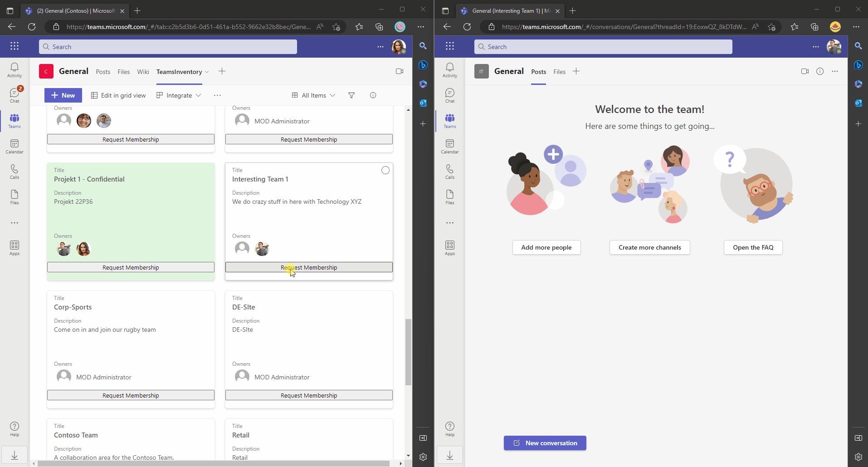Open Calendar in right Teams window sidebar
Image resolution: width=868 pixels, height=467 pixels.
click(x=450, y=147)
